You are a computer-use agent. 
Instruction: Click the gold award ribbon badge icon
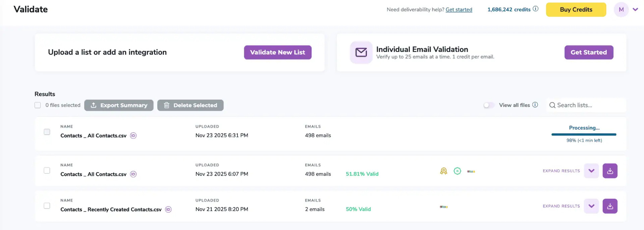tap(443, 171)
